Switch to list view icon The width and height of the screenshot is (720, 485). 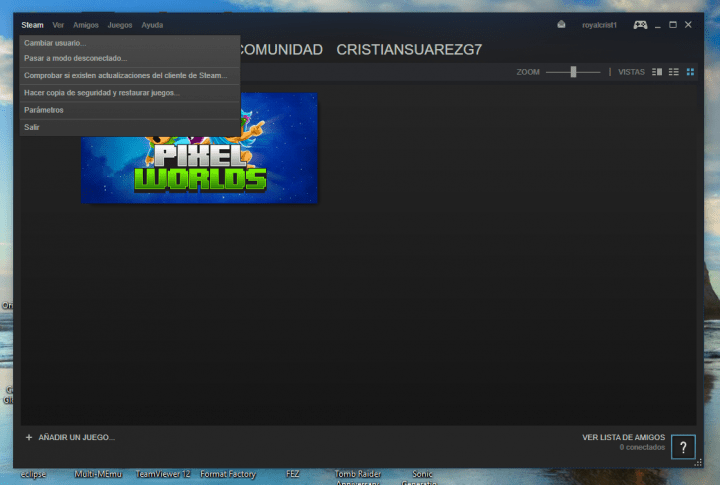coord(673,72)
